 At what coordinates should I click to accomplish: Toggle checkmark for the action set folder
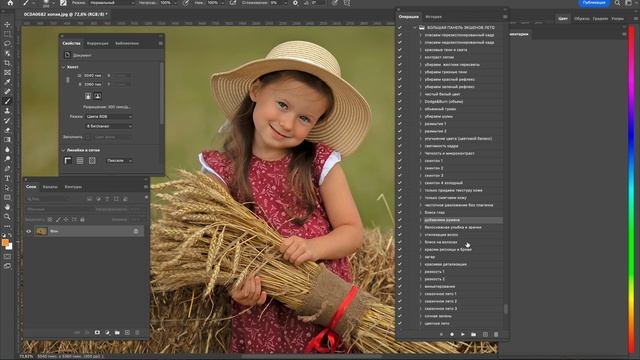pyautogui.click(x=400, y=28)
